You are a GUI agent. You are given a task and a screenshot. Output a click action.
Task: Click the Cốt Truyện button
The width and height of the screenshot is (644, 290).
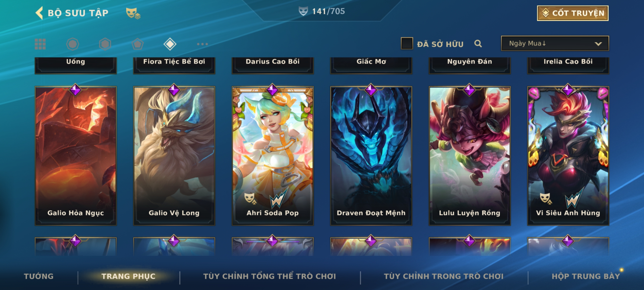pyautogui.click(x=573, y=13)
